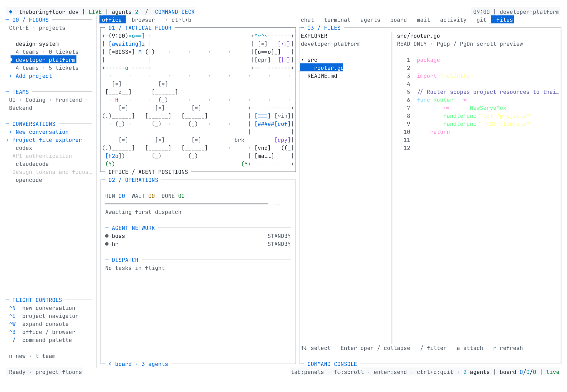
Task: Click the boss agent status dot
Action: (107, 236)
